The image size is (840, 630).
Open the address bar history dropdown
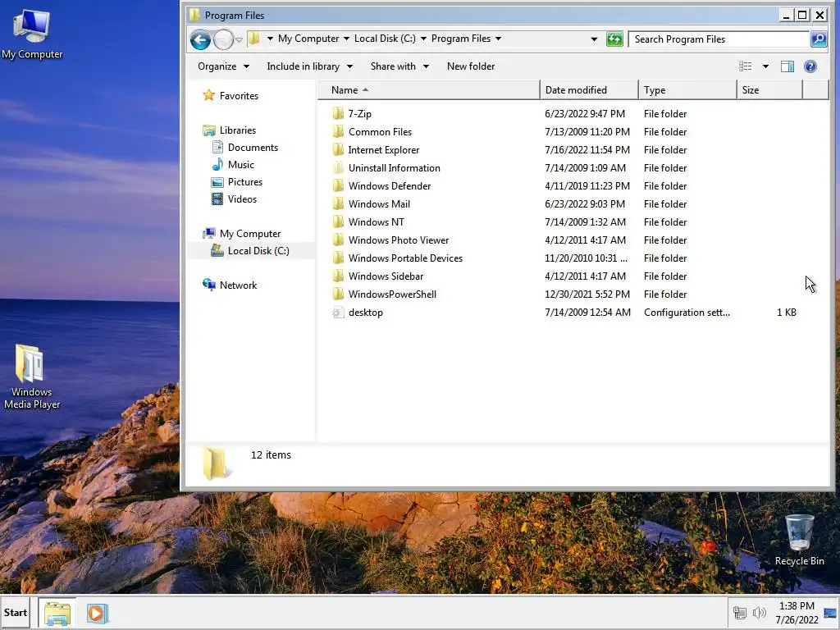click(x=594, y=39)
